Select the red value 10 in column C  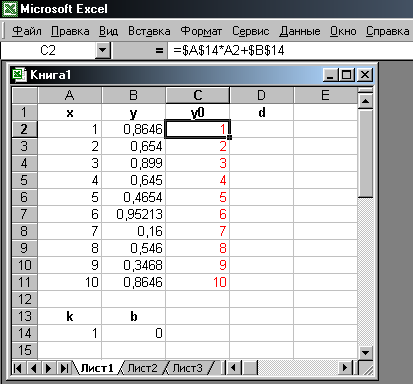click(x=198, y=282)
